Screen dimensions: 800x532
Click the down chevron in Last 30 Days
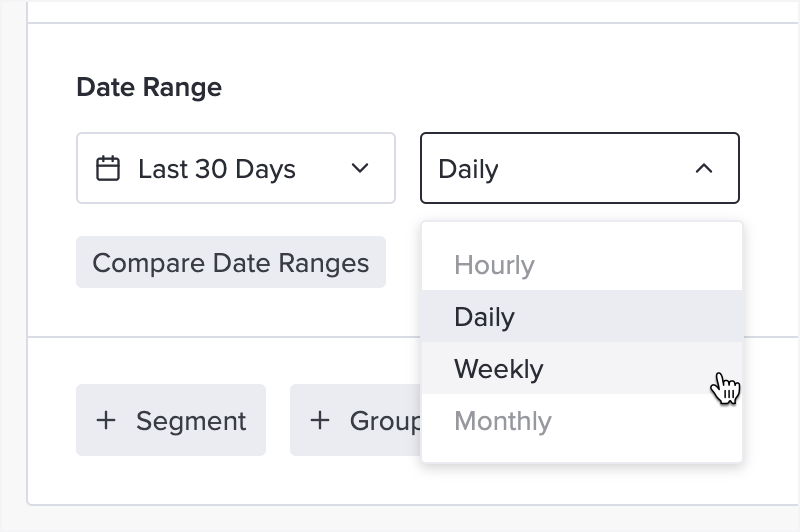[360, 168]
